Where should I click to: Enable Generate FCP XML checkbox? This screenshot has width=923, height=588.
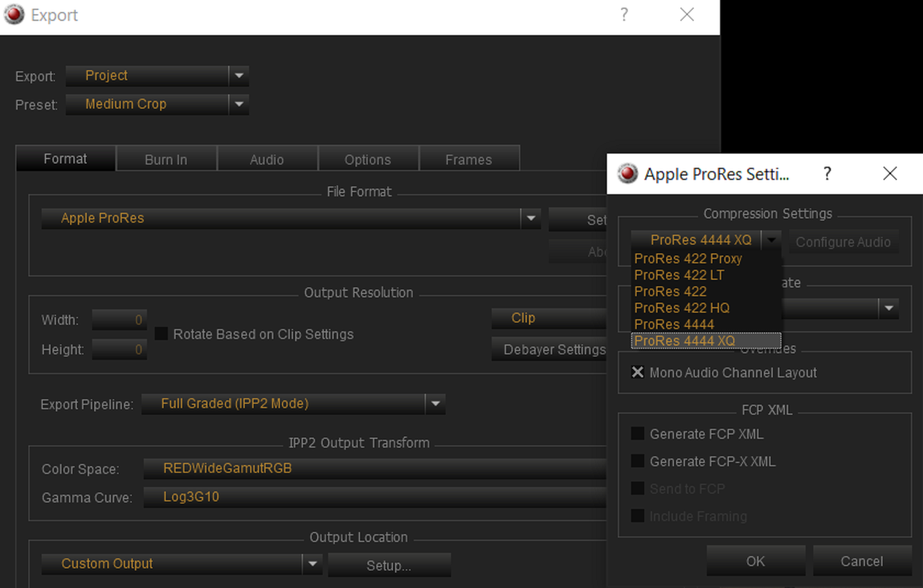click(x=638, y=434)
